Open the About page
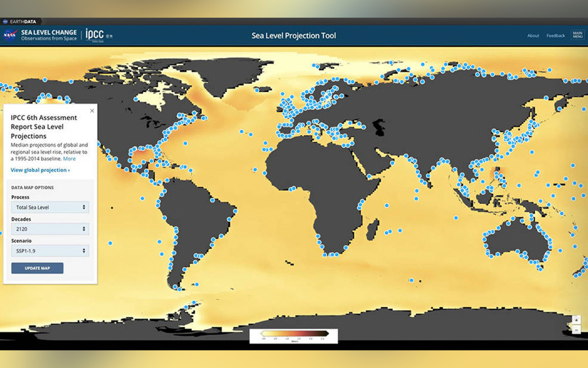The width and height of the screenshot is (588, 368). 533,36
